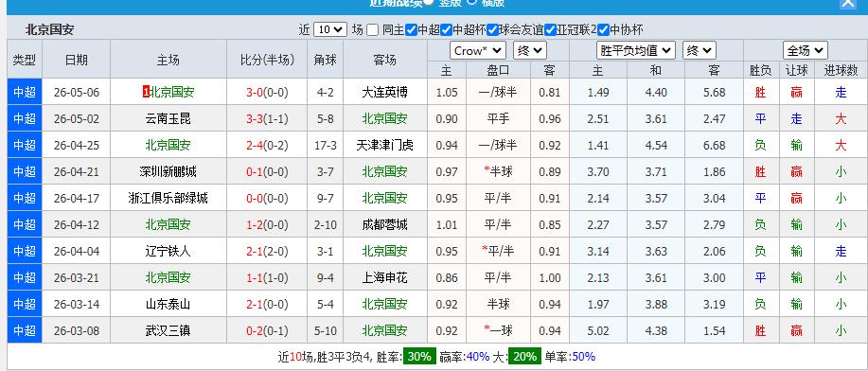Screen dimensions: 868x371
Task: Open the 0-2(0-1) score details
Action: tap(267, 331)
